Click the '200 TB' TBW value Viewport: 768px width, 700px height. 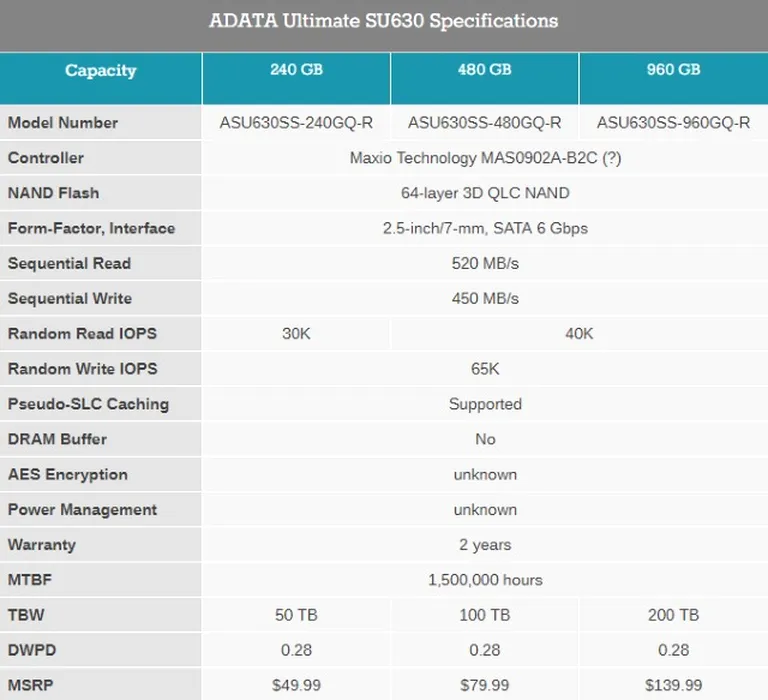[x=673, y=615]
